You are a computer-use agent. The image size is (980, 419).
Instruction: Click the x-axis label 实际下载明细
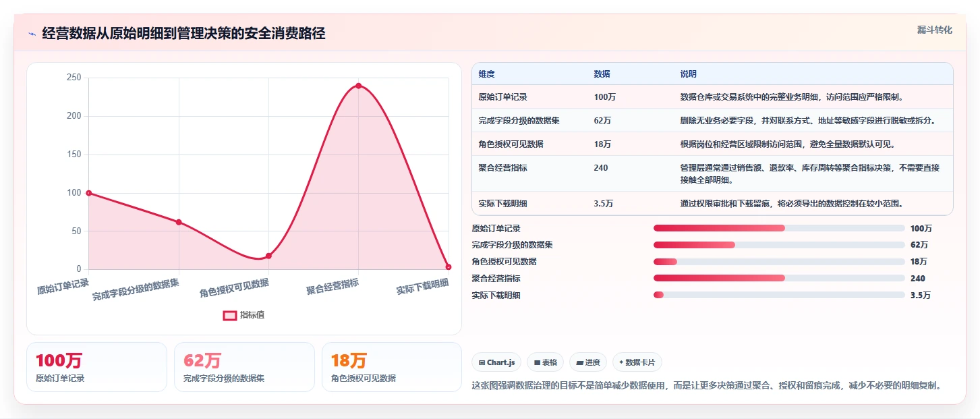tap(422, 286)
